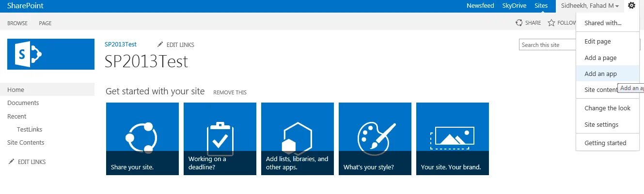Click the Follow star icon

point(551,23)
